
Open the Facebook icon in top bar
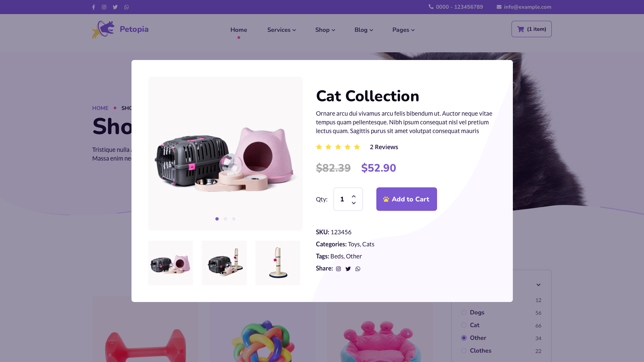point(94,7)
